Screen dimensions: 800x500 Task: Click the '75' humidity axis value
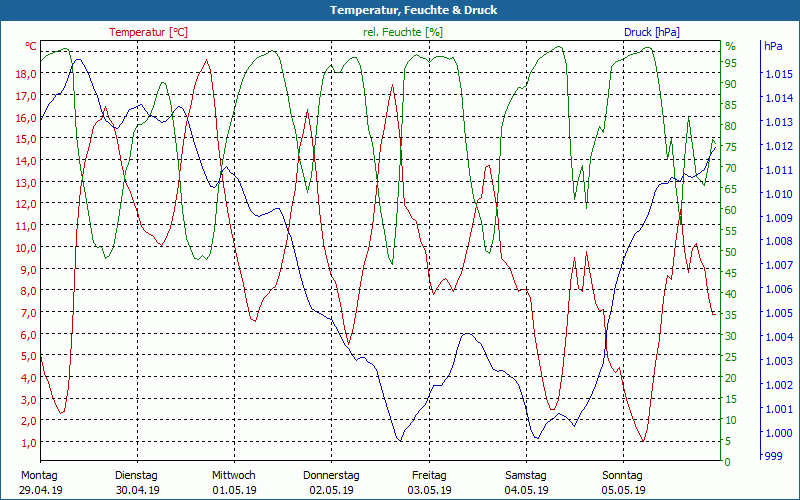tap(730, 147)
